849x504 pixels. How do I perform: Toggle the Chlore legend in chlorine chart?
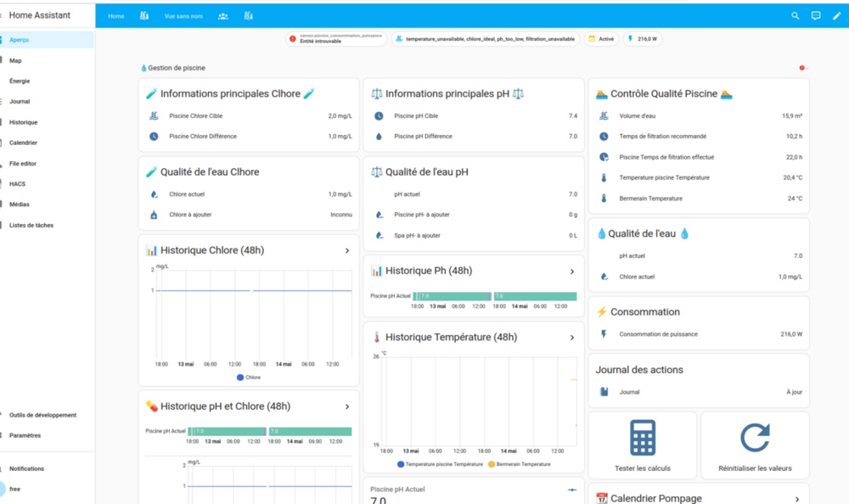coord(249,378)
